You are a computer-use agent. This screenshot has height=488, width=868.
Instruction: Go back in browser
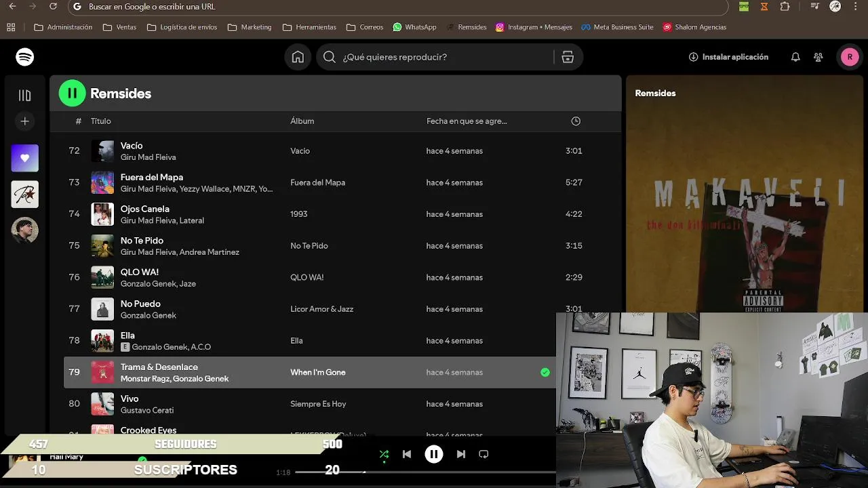12,6
